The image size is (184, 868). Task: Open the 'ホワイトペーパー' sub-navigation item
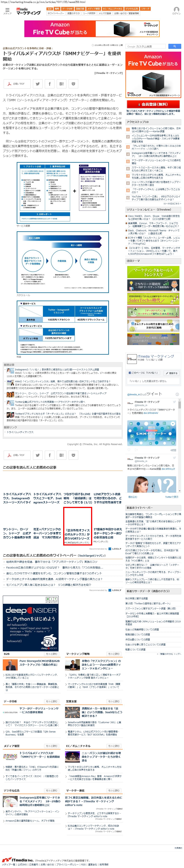(56, 14)
